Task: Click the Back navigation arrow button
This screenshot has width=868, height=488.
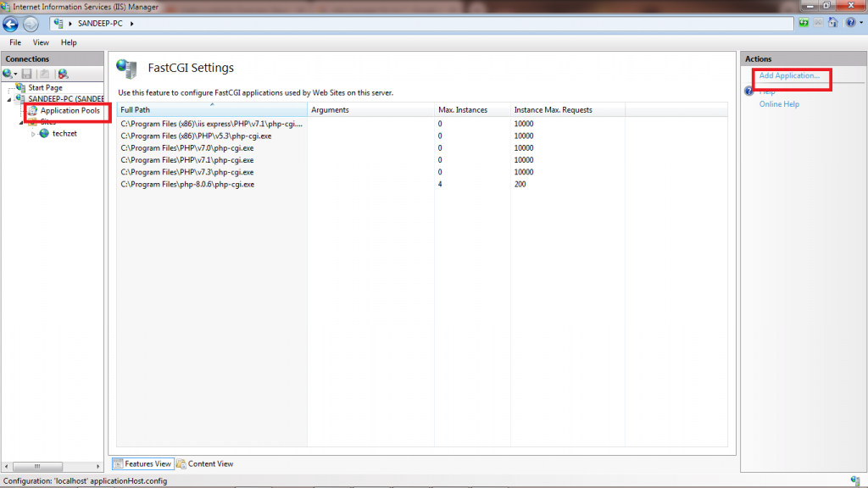Action: tap(10, 24)
